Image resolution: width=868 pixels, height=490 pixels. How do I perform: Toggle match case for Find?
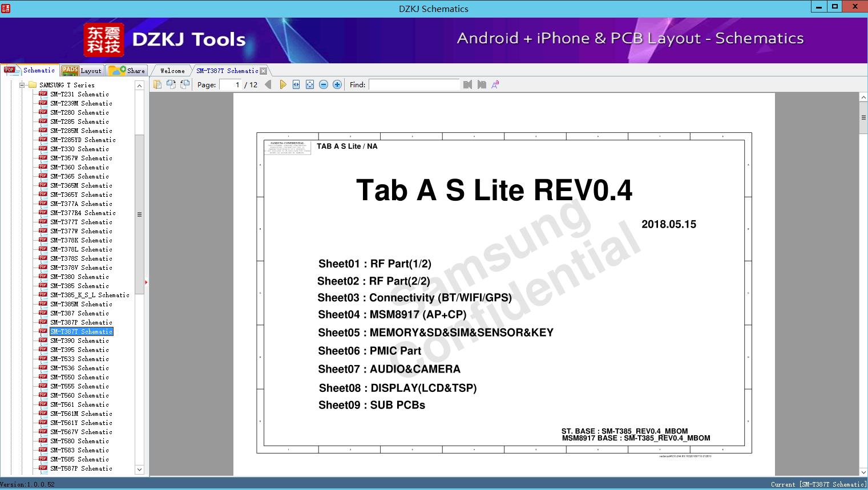[x=495, y=84]
